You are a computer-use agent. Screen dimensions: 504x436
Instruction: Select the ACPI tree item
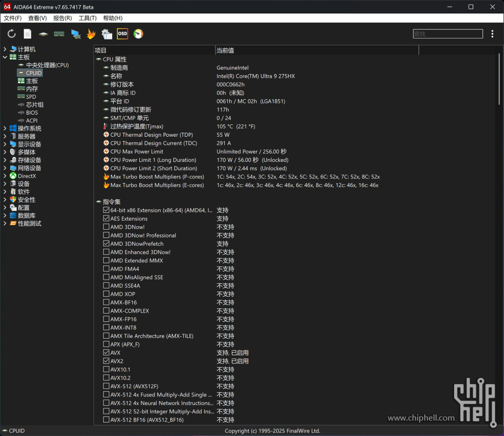point(28,120)
